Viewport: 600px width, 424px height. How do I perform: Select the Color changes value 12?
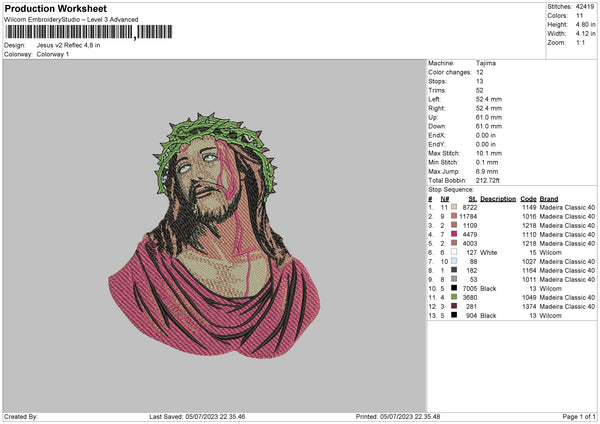click(x=479, y=72)
